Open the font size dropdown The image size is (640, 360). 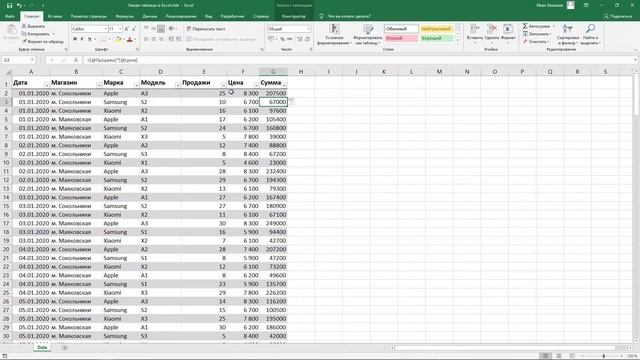tap(120, 29)
